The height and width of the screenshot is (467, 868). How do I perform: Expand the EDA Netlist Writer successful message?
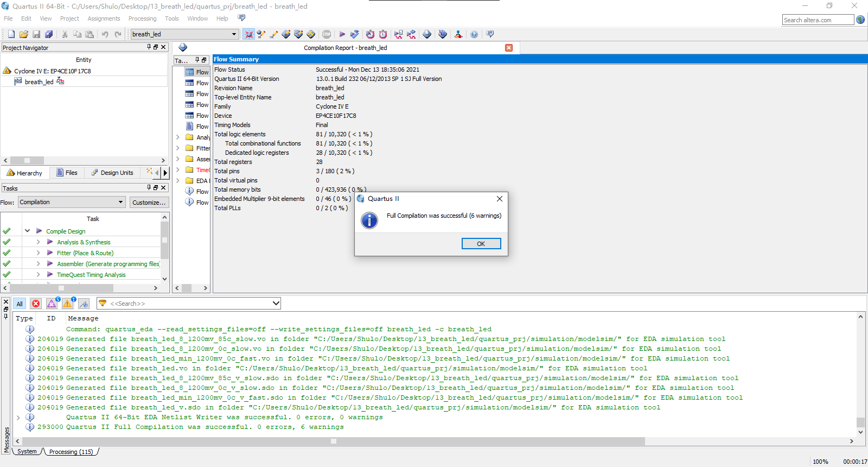click(18, 417)
